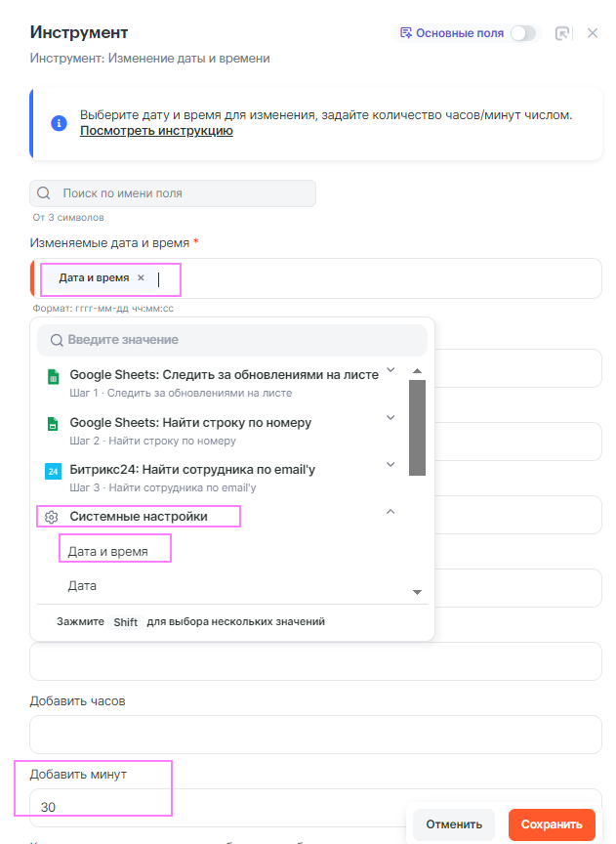Collapse the Системные настройки section
Image resolution: width=616 pixels, height=844 pixels.
(390, 511)
